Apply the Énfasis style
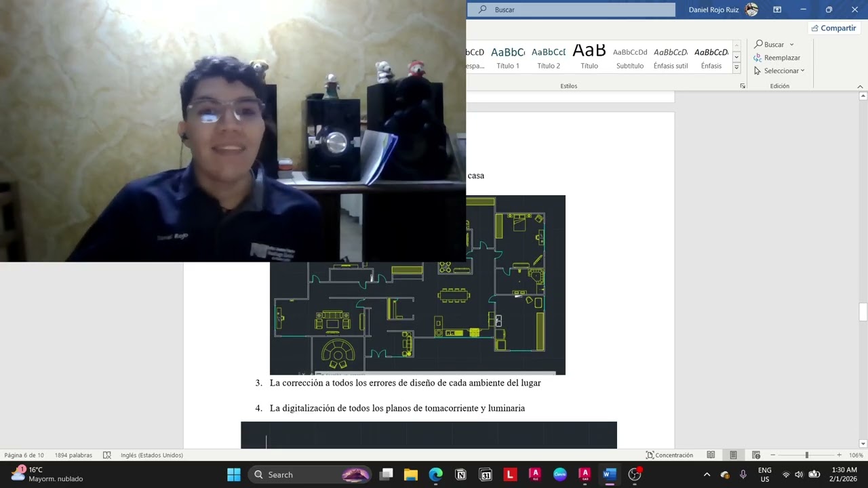 pos(711,58)
